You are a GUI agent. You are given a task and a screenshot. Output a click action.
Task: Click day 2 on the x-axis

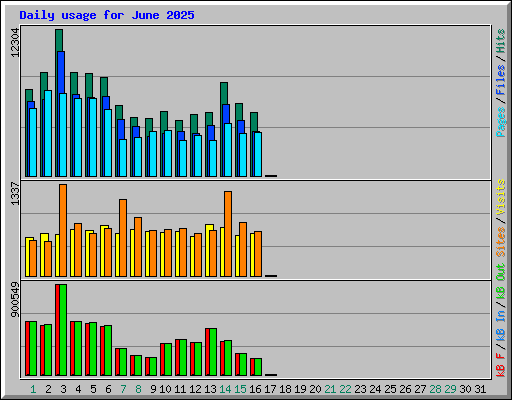(48, 389)
